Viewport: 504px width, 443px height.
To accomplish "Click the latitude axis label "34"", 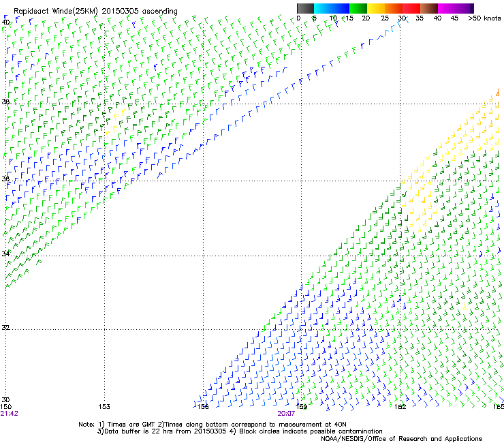I will pyautogui.click(x=5, y=254).
